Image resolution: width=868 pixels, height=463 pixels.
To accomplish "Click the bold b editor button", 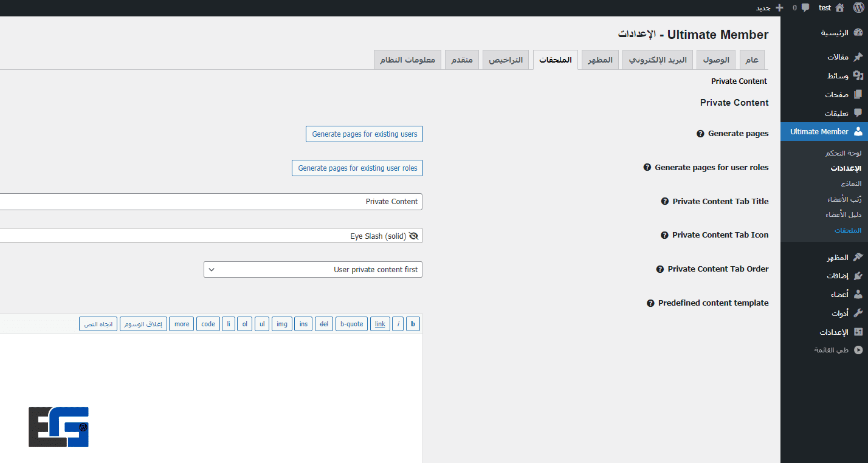I will pos(413,324).
